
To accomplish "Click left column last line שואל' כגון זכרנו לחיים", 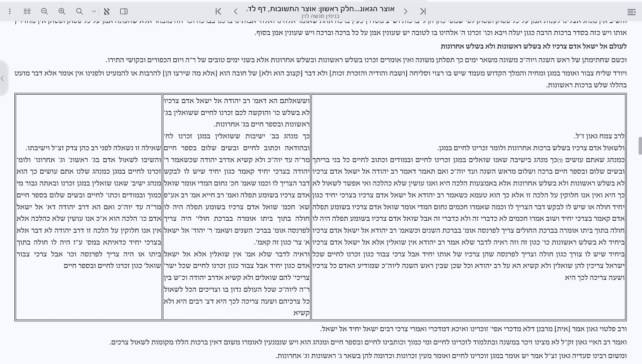I will point(112,265).
